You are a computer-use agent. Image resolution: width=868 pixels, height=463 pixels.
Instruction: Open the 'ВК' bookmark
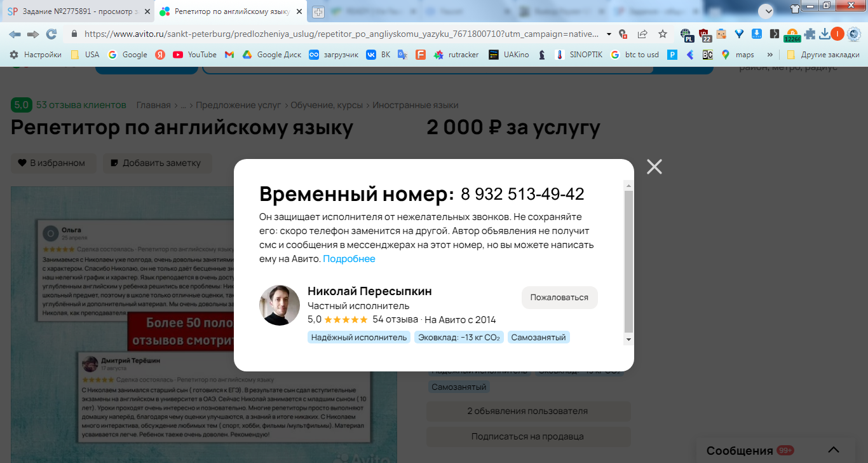click(378, 55)
